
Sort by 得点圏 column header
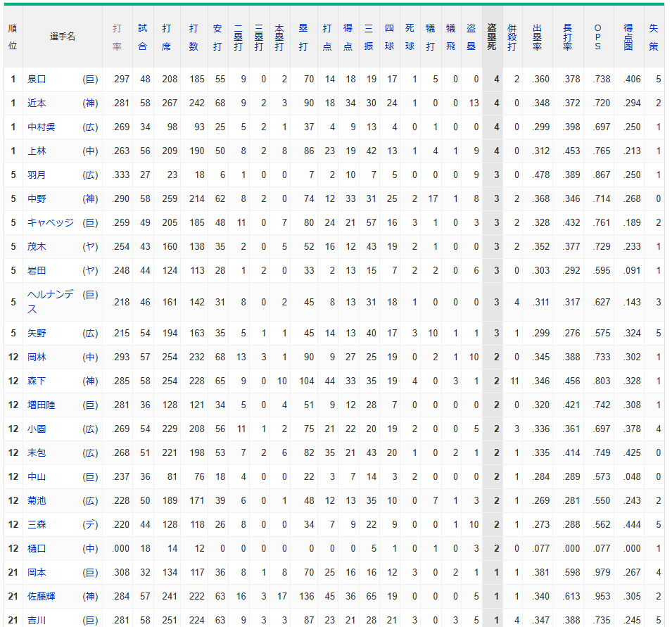coord(628,37)
